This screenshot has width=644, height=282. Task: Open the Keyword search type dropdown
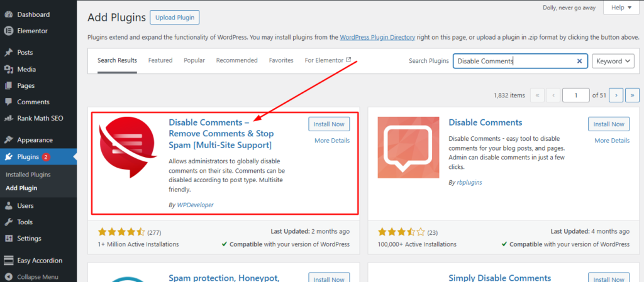pos(613,61)
